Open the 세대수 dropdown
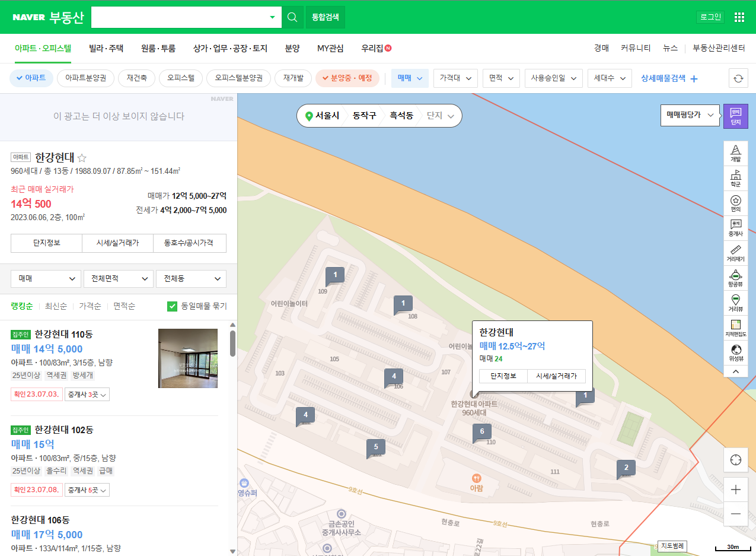756x556 pixels. pos(610,78)
